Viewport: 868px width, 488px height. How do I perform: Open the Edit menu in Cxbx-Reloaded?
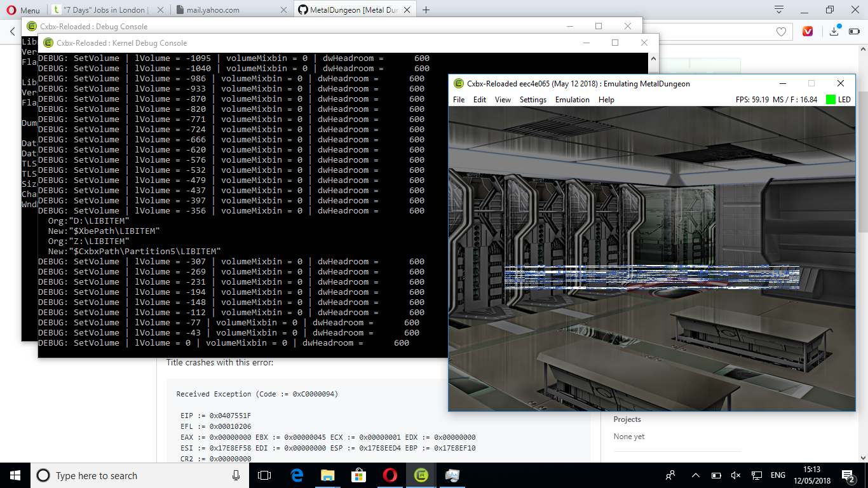click(480, 100)
